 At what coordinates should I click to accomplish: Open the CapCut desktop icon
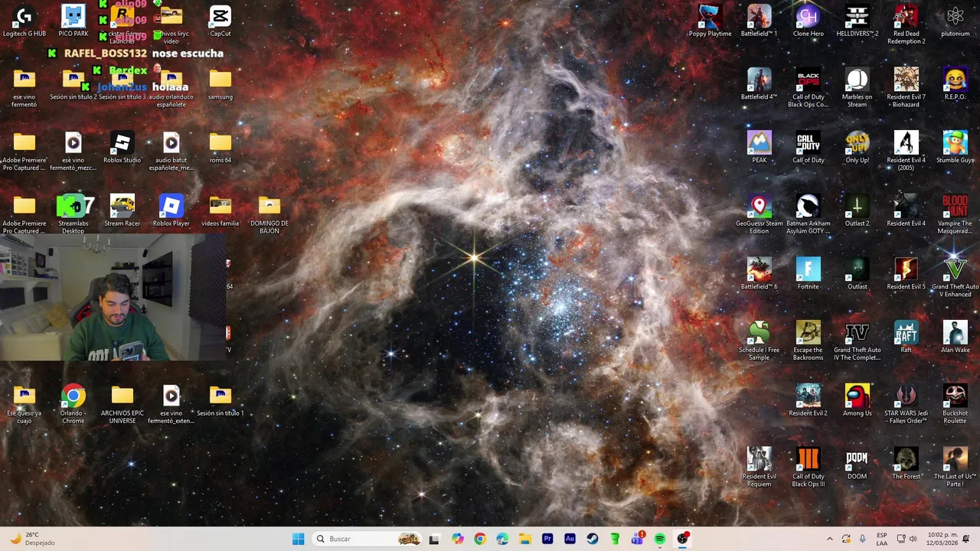(x=220, y=21)
